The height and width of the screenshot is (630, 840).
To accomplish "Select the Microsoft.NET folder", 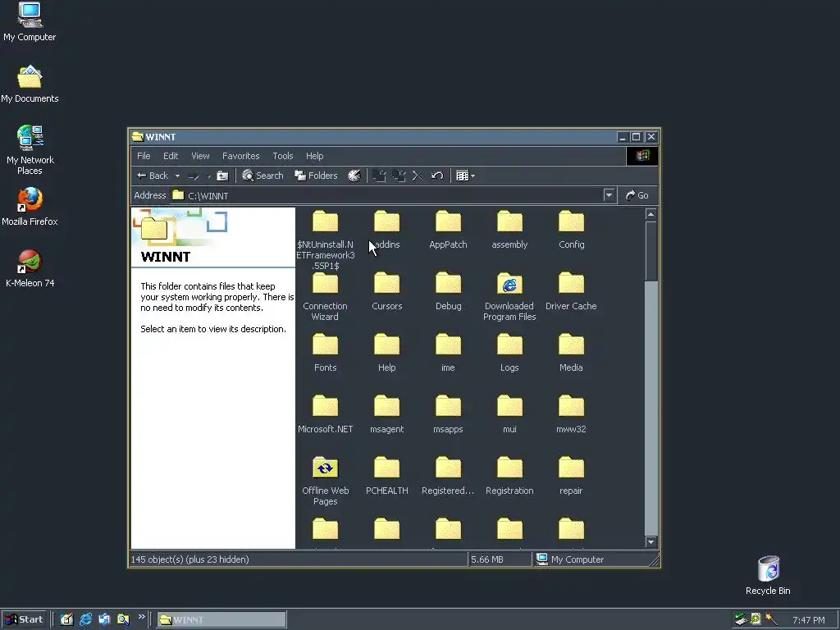I will (325, 415).
